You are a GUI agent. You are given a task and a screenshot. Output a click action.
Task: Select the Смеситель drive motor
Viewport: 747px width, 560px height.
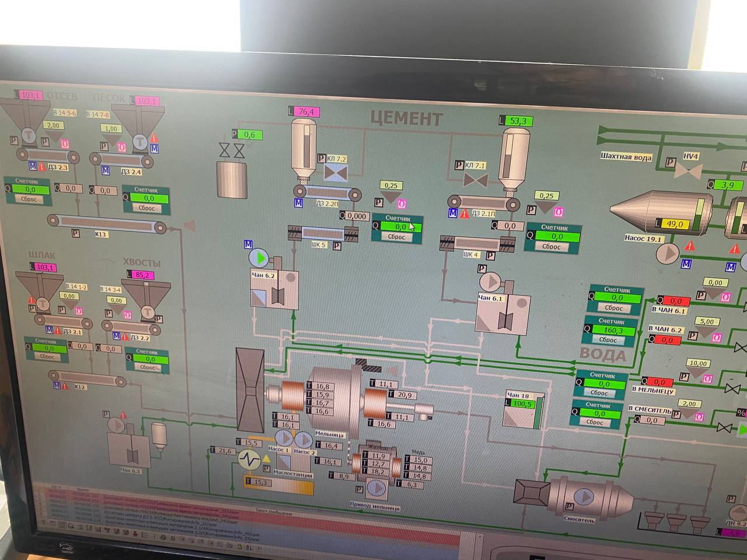pyautogui.click(x=582, y=497)
